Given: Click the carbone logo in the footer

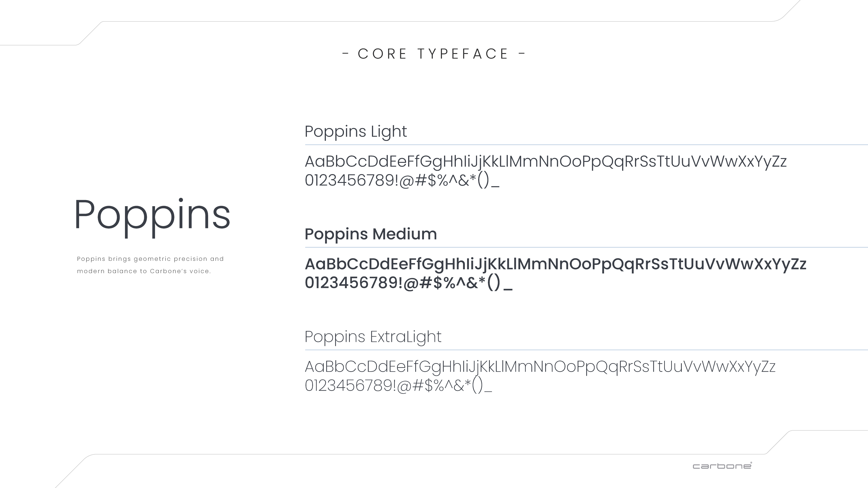Looking at the screenshot, I should tap(721, 466).
